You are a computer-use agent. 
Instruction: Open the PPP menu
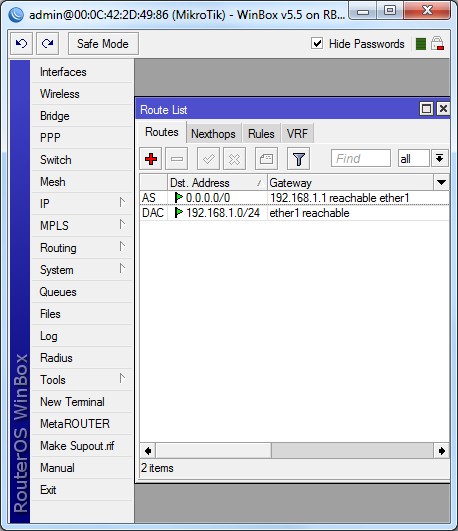82,138
